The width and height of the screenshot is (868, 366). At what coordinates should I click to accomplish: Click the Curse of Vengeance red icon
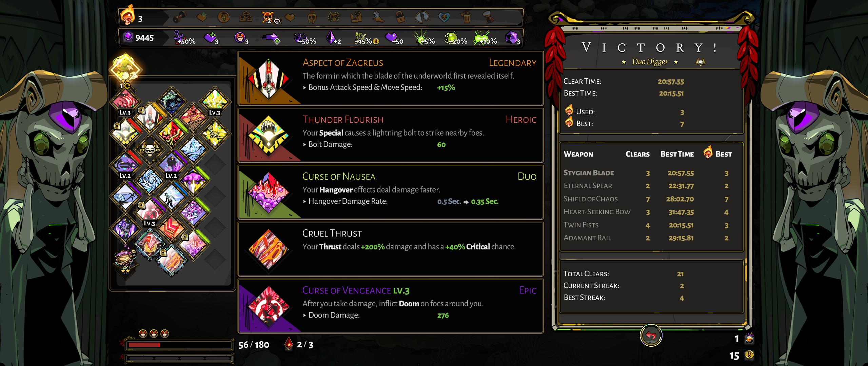pyautogui.click(x=269, y=306)
